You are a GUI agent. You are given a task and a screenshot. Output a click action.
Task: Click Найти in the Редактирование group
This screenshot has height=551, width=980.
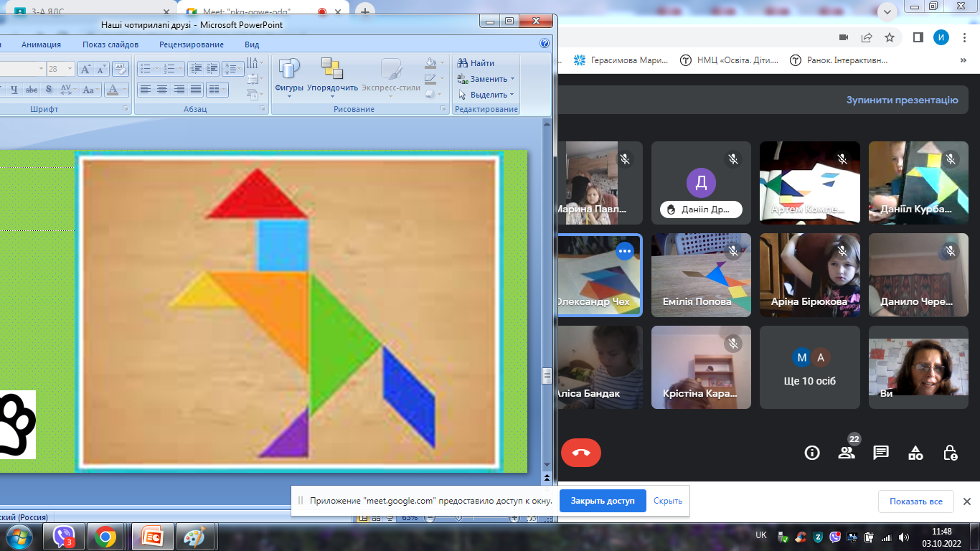coord(476,63)
